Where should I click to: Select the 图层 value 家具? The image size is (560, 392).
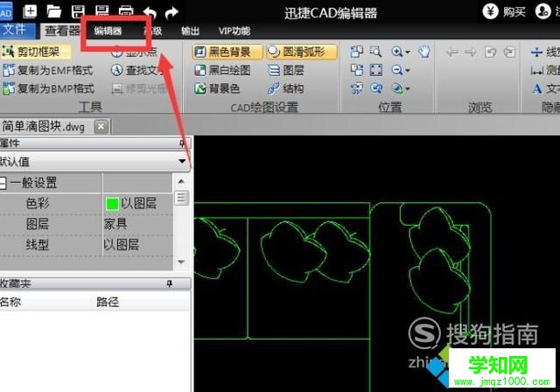coord(115,224)
